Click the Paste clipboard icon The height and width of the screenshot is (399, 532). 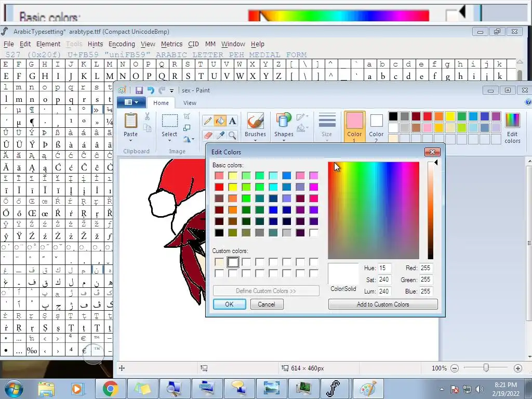coord(130,121)
